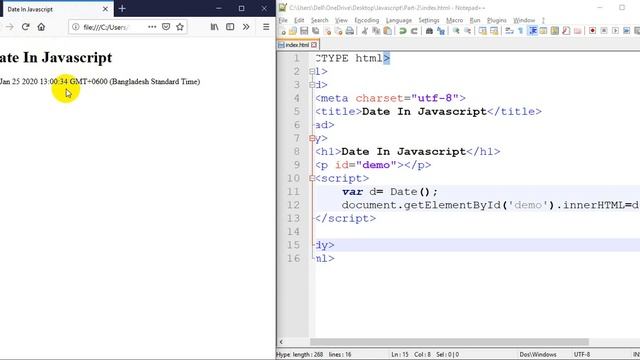This screenshot has width=640, height=360.
Task: Collapse fold marker on line 3
Action: coord(312,85)
